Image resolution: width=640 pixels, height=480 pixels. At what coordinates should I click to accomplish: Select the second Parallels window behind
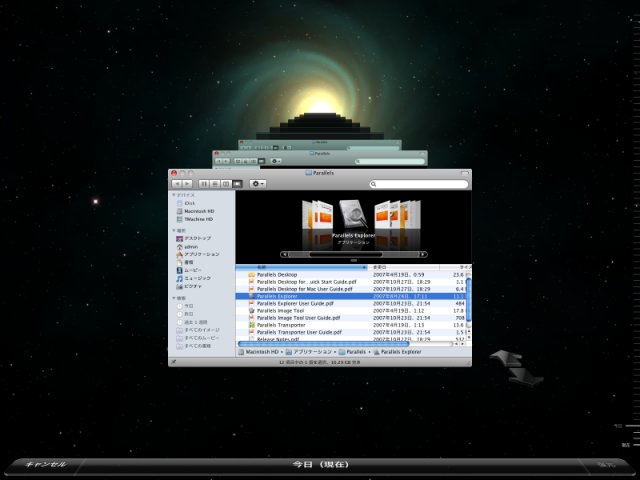click(320, 158)
